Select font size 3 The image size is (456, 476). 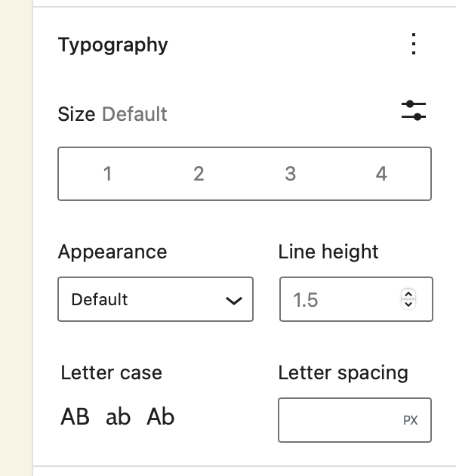291,174
